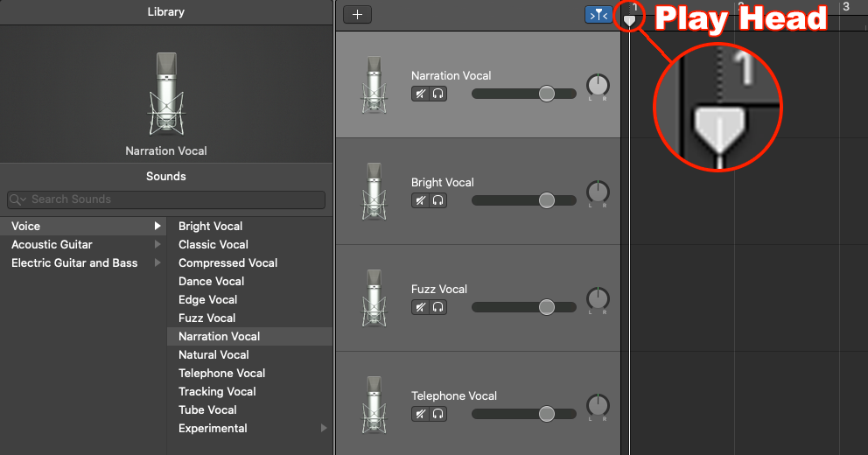868x455 pixels.
Task: Open the search options magnifier dropdown
Action: (17, 199)
